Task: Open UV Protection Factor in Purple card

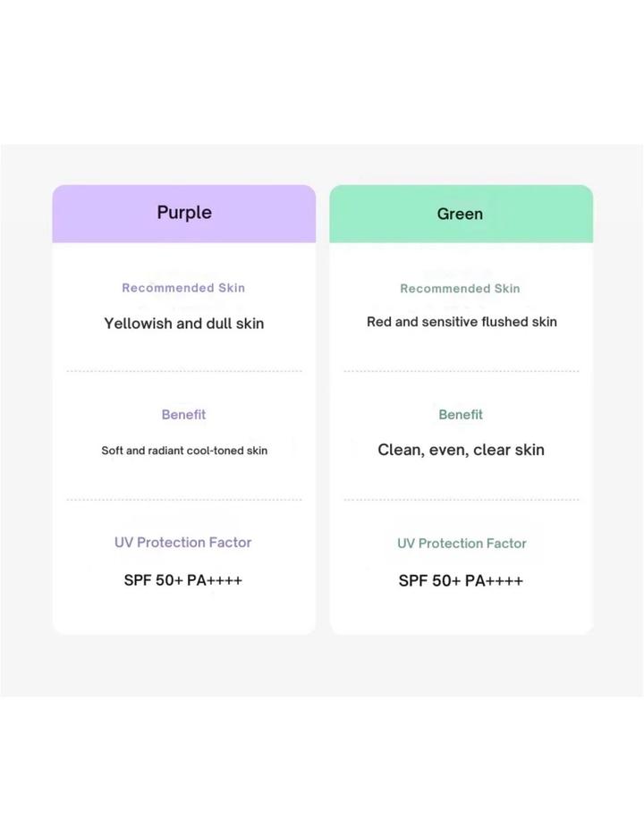Action: click(x=183, y=543)
